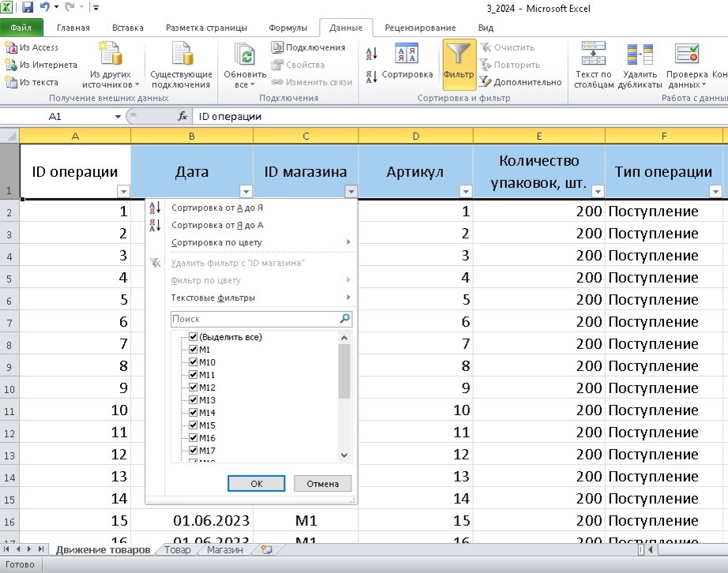The height and width of the screenshot is (573, 728).
Task: Open filter dropdown for Дата column
Action: 246,191
